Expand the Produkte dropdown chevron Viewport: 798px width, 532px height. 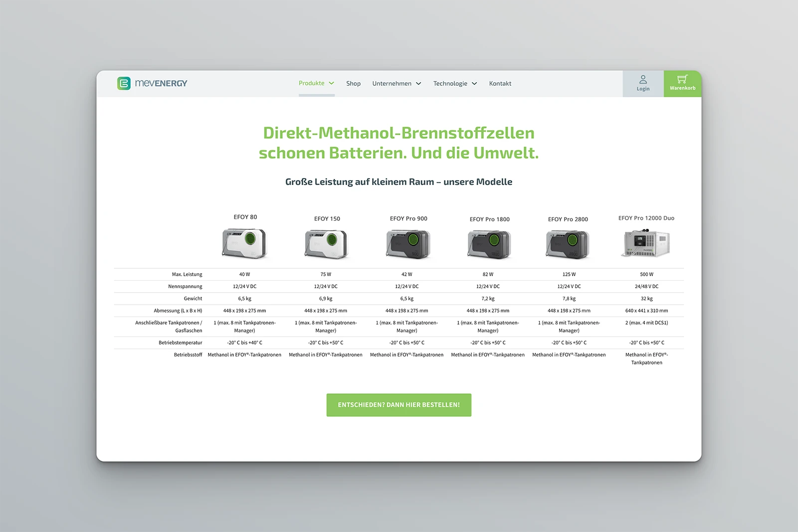pos(331,83)
